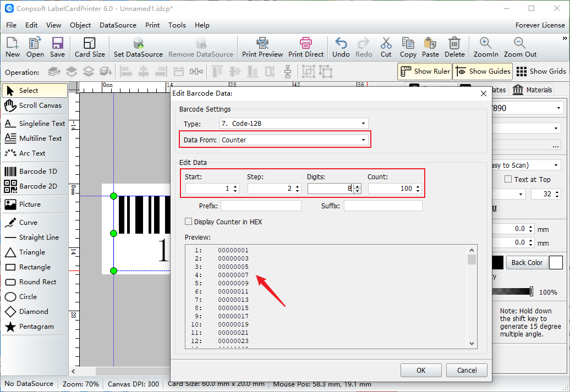Open the Card Size settings
570x392 pixels.
tap(90, 47)
